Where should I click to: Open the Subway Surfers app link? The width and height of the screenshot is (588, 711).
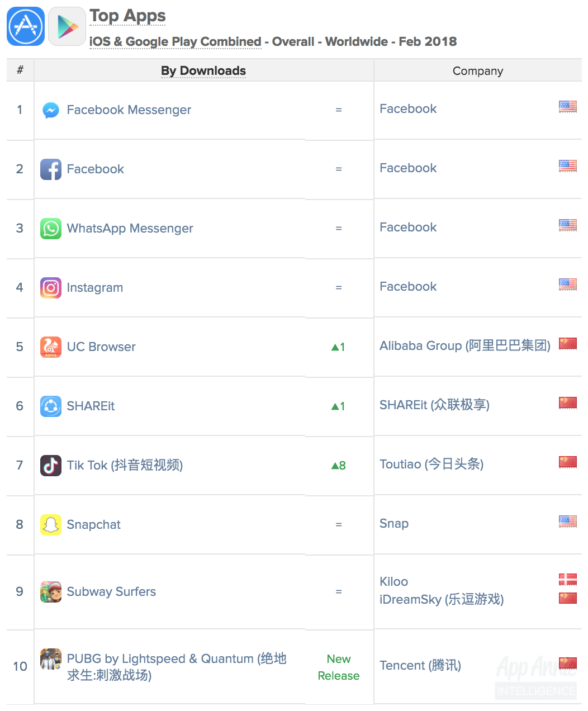coord(111,592)
